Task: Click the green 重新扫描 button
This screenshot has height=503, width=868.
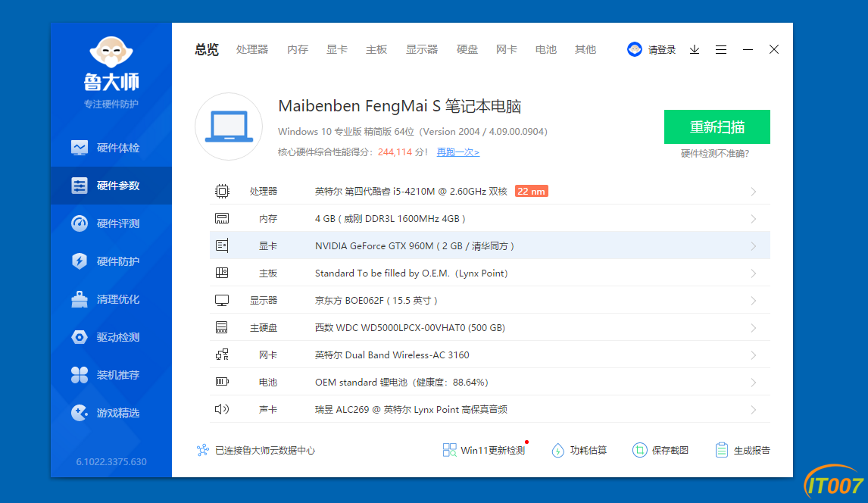Action: point(717,127)
